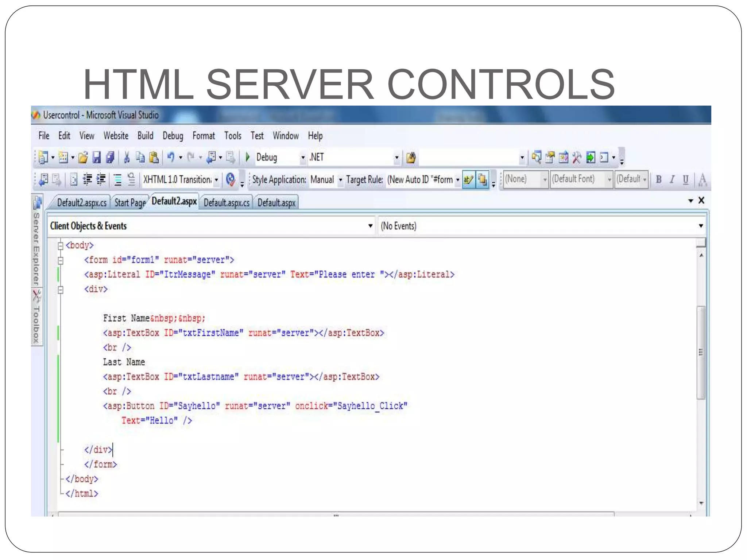
Task: Open the Style Application Manual dropdown
Action: [x=340, y=180]
